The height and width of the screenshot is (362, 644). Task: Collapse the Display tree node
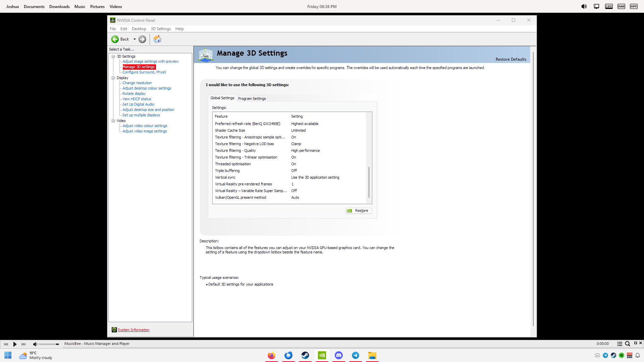113,78
